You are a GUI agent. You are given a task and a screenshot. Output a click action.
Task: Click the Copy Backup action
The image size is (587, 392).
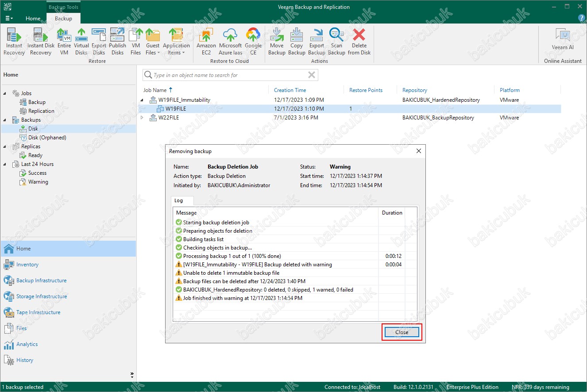pyautogui.click(x=297, y=42)
